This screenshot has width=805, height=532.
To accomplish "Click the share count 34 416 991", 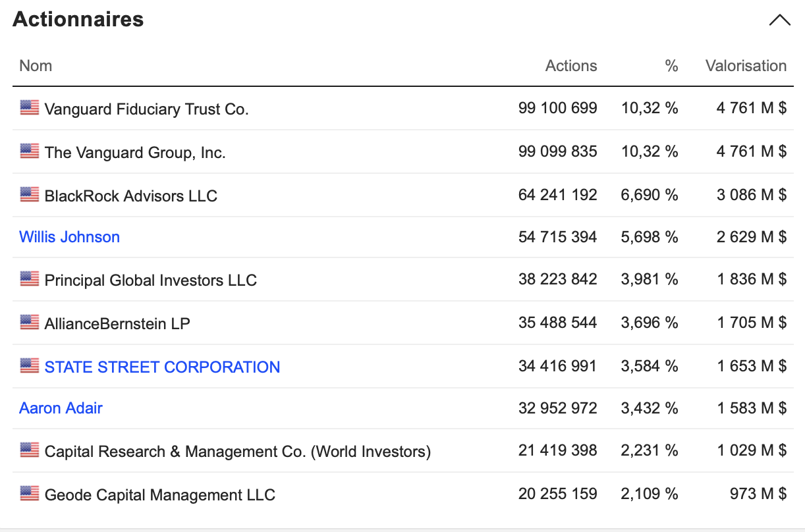I will 558,366.
